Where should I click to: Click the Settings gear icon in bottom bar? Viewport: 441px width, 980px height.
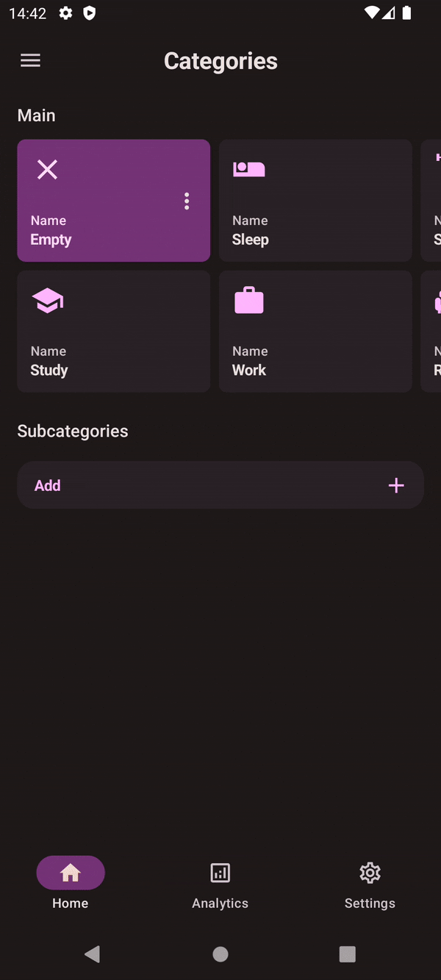click(370, 873)
